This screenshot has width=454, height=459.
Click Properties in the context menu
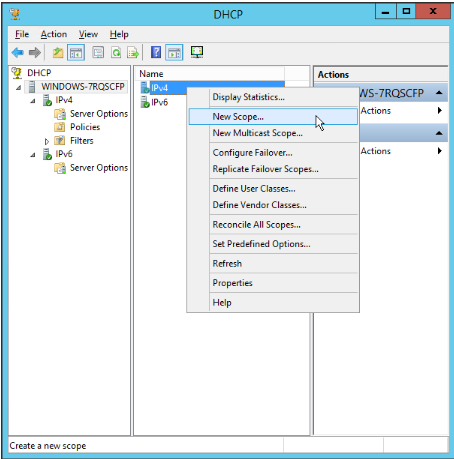pos(232,283)
